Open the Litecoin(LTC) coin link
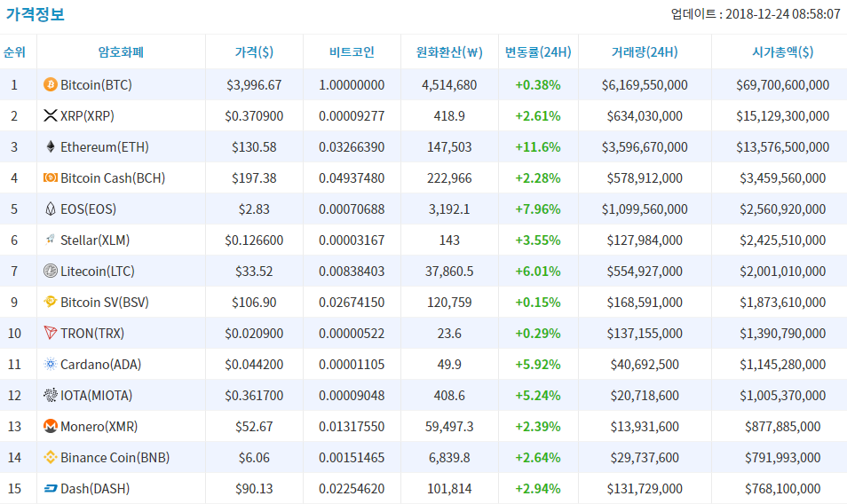The image size is (847, 504). tap(98, 271)
